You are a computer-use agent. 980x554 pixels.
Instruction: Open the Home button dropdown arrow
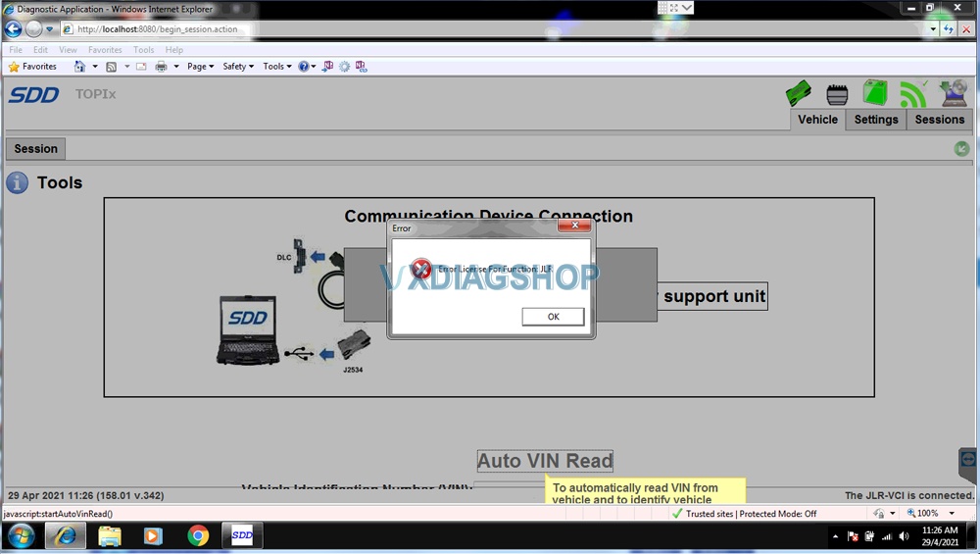pyautogui.click(x=95, y=67)
